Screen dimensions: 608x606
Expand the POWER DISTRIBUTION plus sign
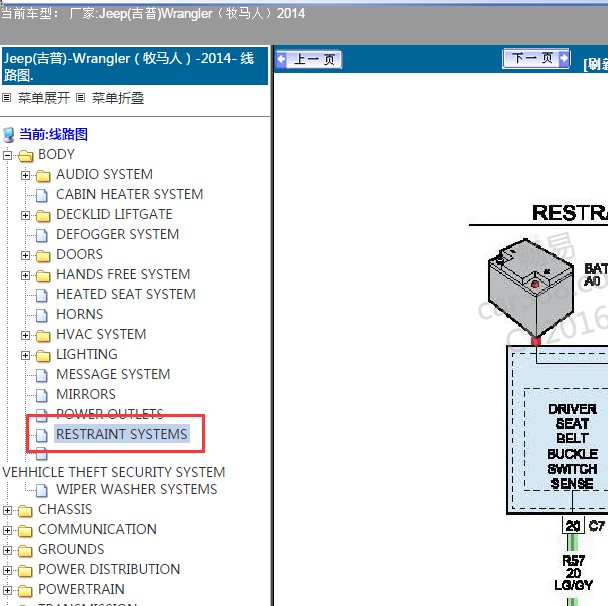pyautogui.click(x=7, y=570)
